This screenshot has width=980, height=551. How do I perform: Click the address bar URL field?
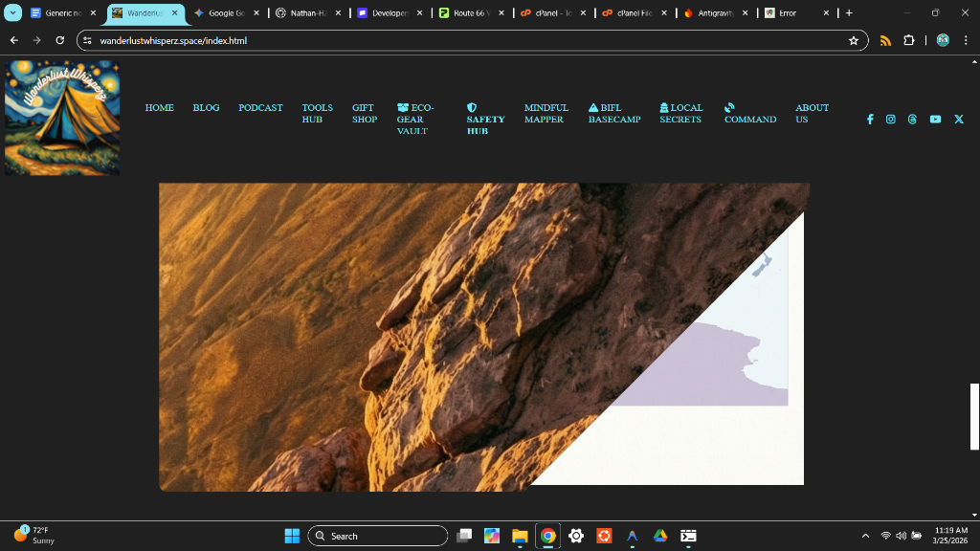[459, 40]
